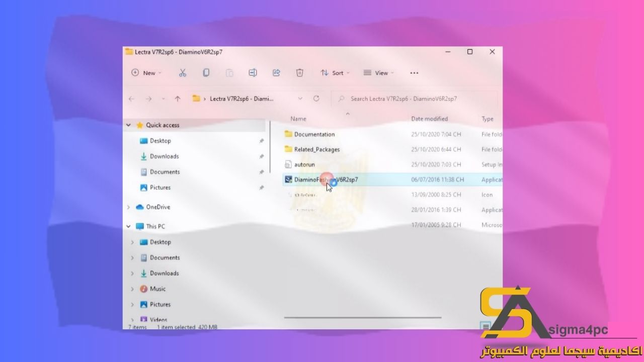The height and width of the screenshot is (362, 644).
Task: Click the Rename icon in toolbar
Action: click(x=253, y=73)
